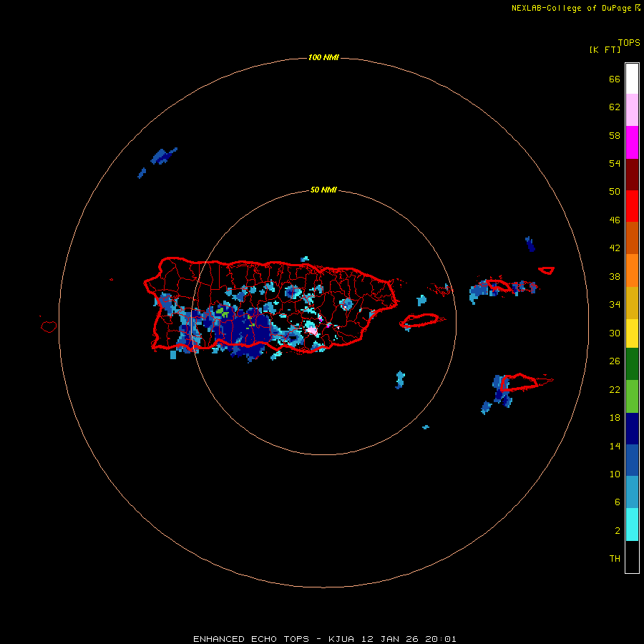Click the dark green legend swatch near 26
This screenshot has height=644, width=644.
(632, 364)
